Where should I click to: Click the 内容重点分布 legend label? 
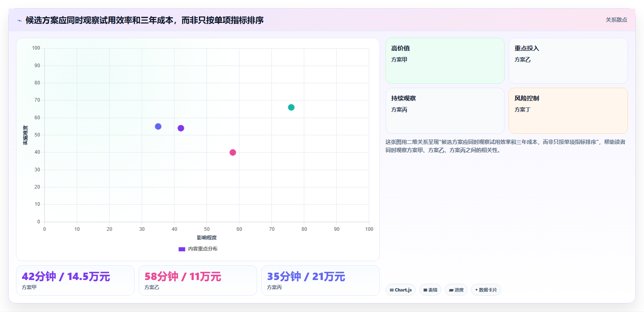[x=203, y=249]
